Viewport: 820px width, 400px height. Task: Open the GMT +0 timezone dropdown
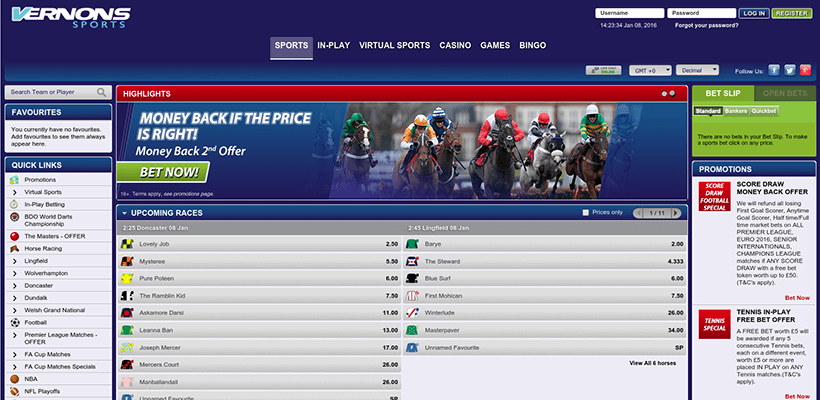pos(650,71)
